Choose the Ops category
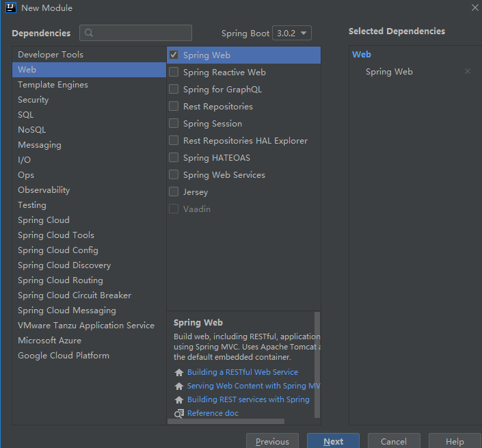 tap(89, 175)
